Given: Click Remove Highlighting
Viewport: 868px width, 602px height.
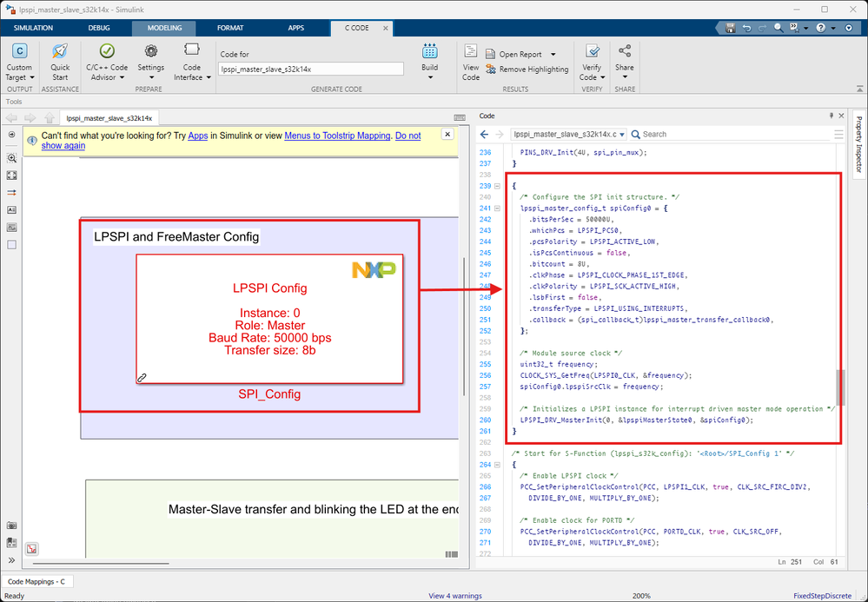Looking at the screenshot, I should click(x=527, y=69).
